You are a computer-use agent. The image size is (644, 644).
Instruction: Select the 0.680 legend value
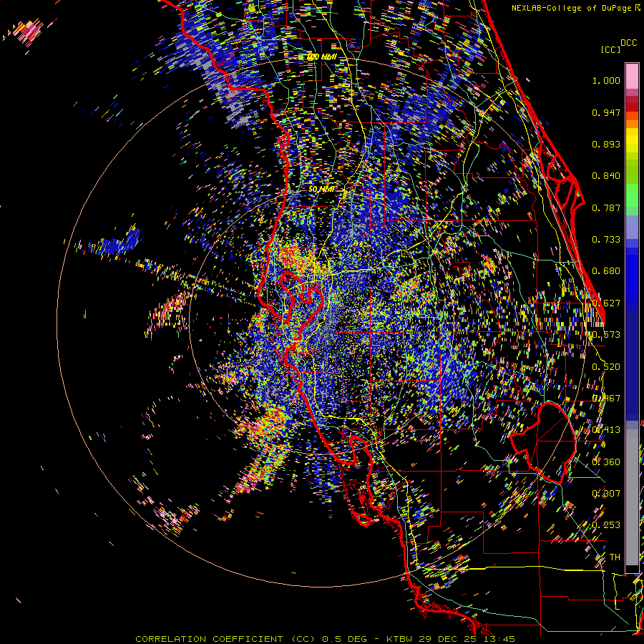tap(606, 271)
